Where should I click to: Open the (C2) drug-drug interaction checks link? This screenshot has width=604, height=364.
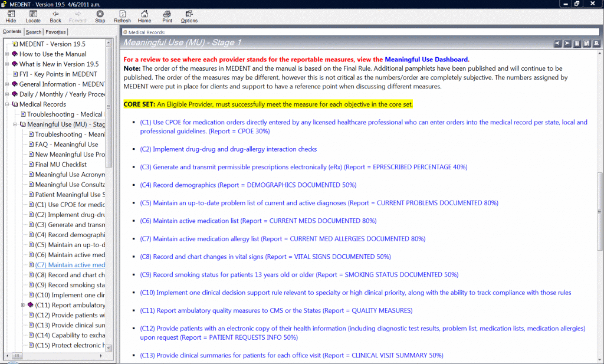(228, 149)
